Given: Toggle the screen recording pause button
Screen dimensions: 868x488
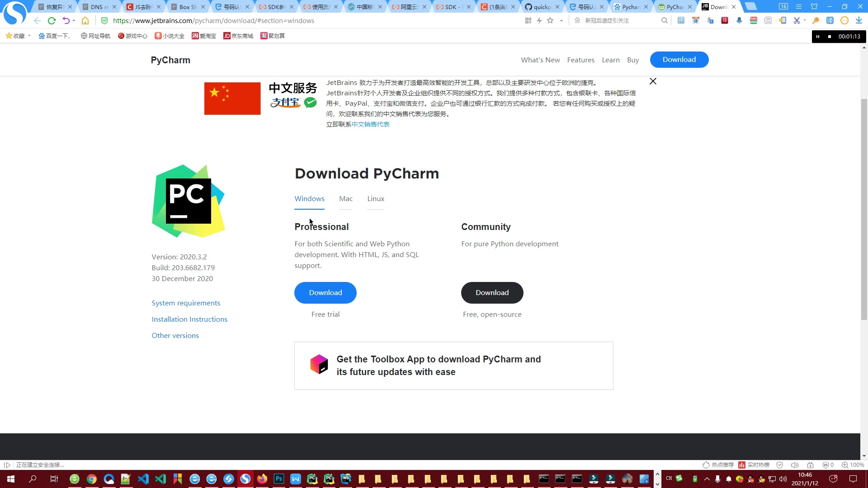Looking at the screenshot, I should 817,36.
